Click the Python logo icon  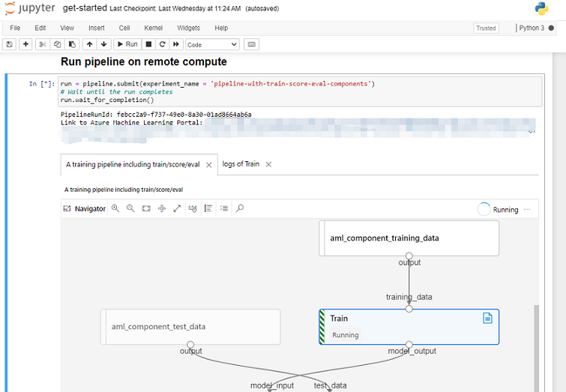pos(541,9)
